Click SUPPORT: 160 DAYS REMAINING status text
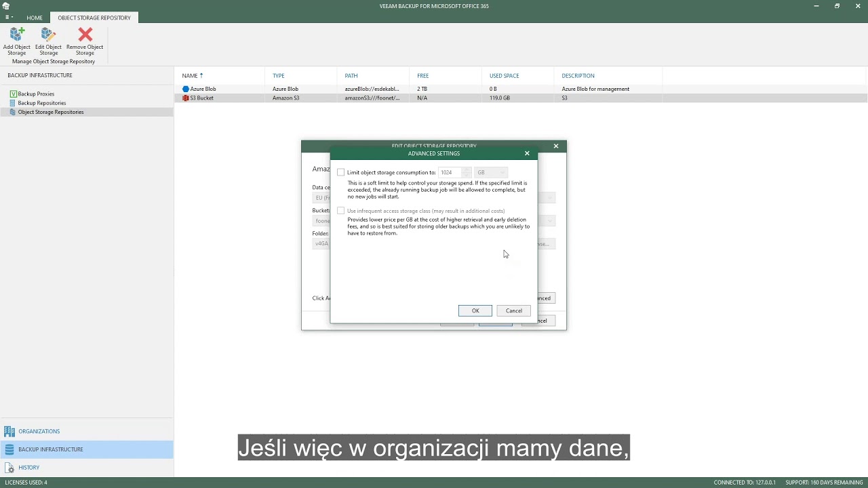The image size is (868, 488). click(x=824, y=483)
